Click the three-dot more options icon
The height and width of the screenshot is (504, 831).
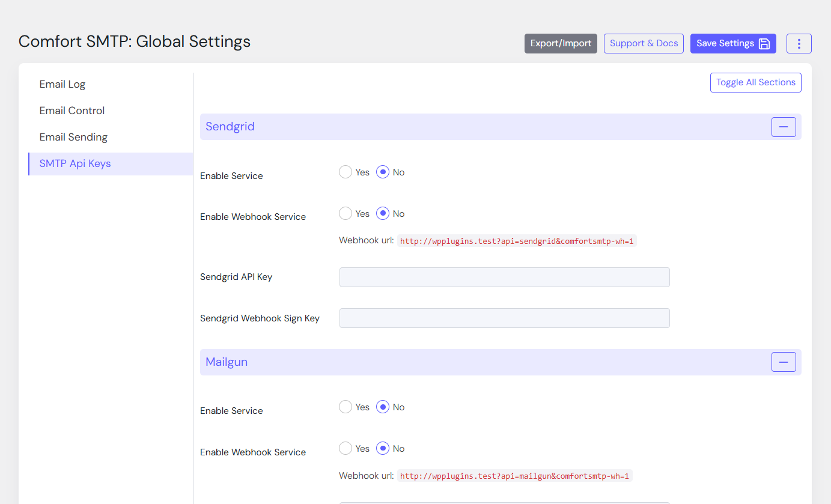799,43
